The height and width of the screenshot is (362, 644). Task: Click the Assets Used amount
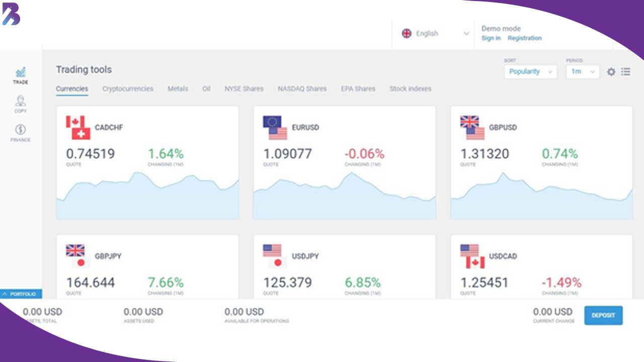pos(143,312)
